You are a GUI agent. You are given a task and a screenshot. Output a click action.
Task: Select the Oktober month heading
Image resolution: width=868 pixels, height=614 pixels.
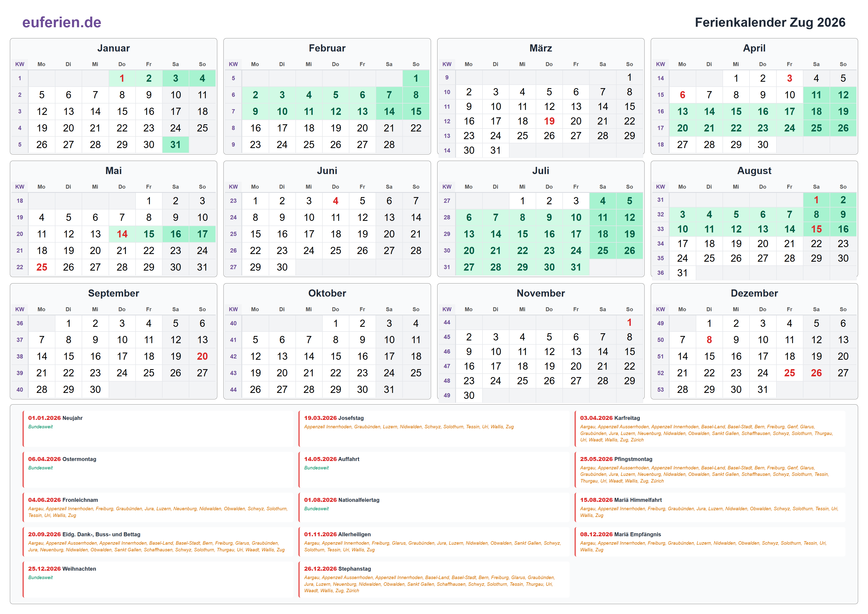pyautogui.click(x=327, y=293)
